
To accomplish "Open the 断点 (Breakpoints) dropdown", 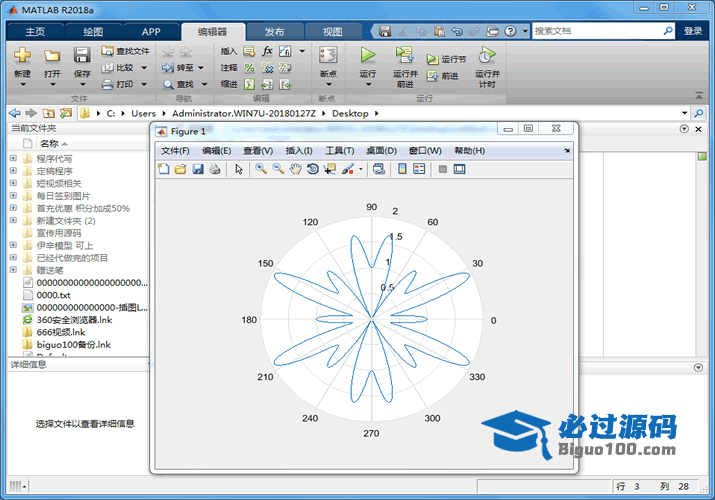I will [x=327, y=84].
